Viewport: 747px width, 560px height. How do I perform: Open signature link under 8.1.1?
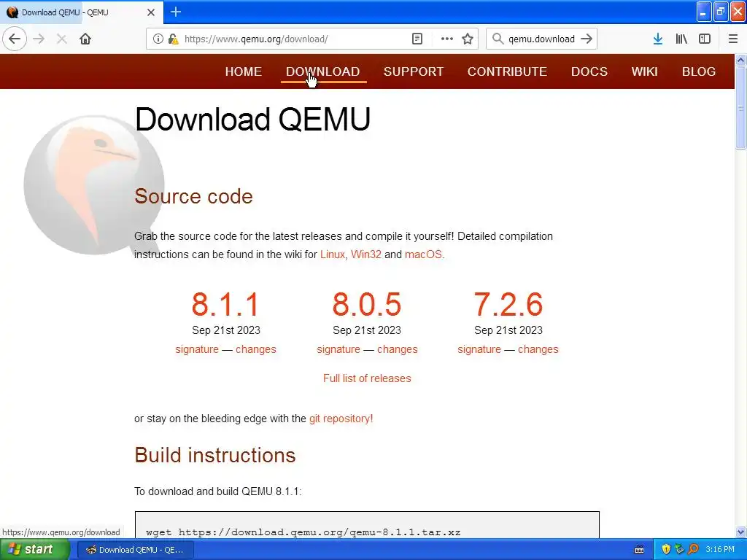coord(197,349)
